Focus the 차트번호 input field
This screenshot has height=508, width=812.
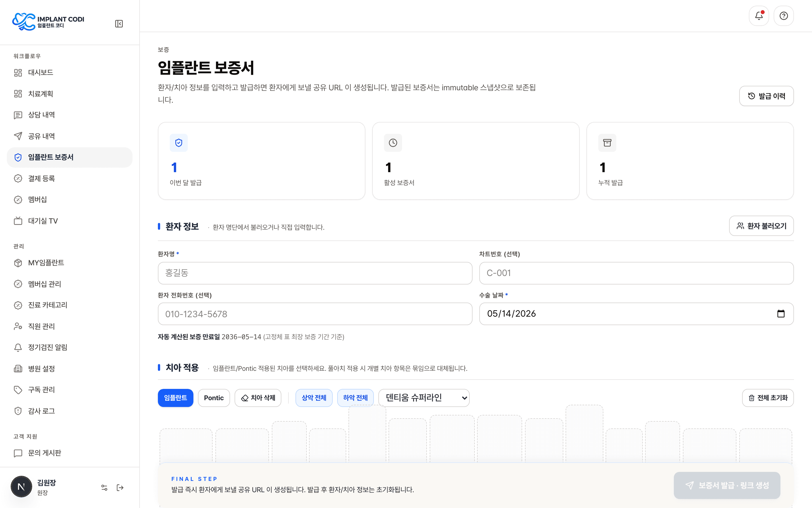coord(636,273)
